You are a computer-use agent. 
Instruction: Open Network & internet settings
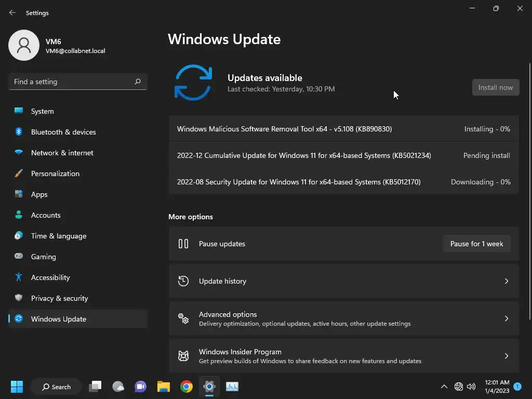tap(78, 153)
